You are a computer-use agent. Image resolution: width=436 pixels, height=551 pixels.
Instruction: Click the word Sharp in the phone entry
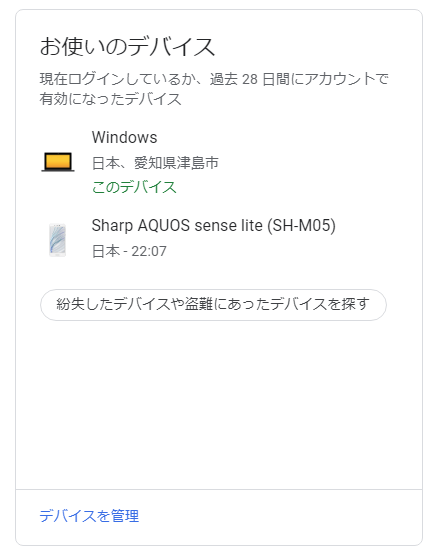tap(112, 226)
